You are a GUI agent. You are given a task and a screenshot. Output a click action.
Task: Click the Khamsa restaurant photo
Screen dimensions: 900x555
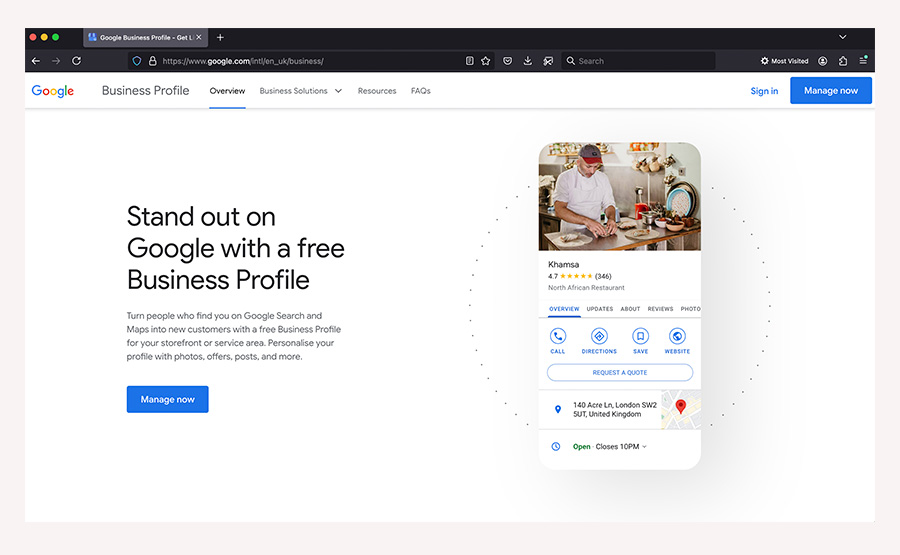(x=620, y=196)
